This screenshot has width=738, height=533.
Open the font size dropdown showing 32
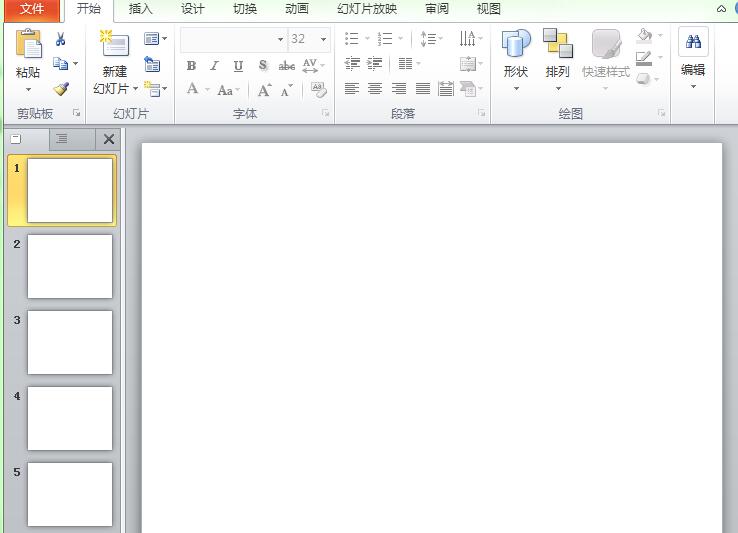coord(322,39)
